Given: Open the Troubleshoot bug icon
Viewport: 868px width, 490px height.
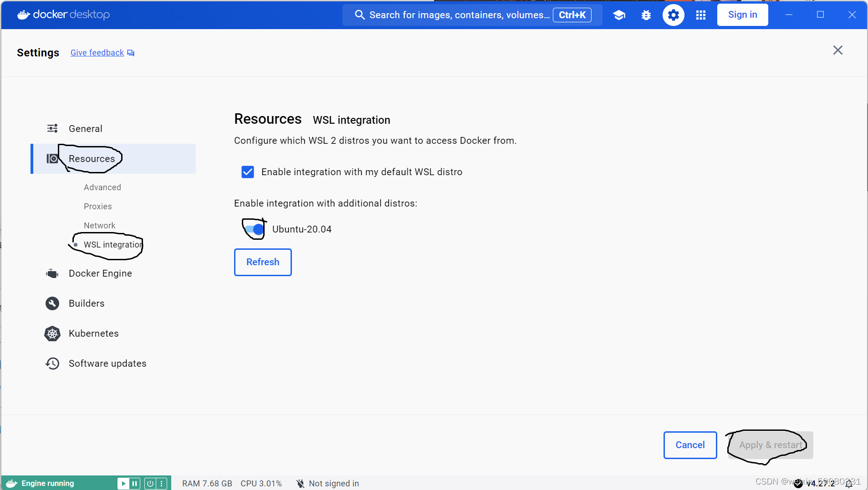Looking at the screenshot, I should (x=646, y=15).
